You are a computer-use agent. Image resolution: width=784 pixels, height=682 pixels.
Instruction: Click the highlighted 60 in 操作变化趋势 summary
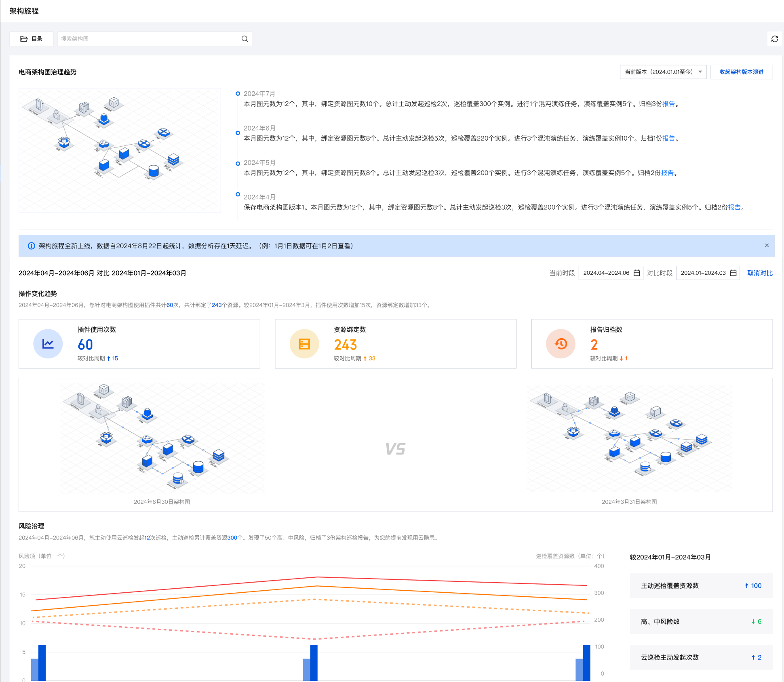click(x=170, y=305)
